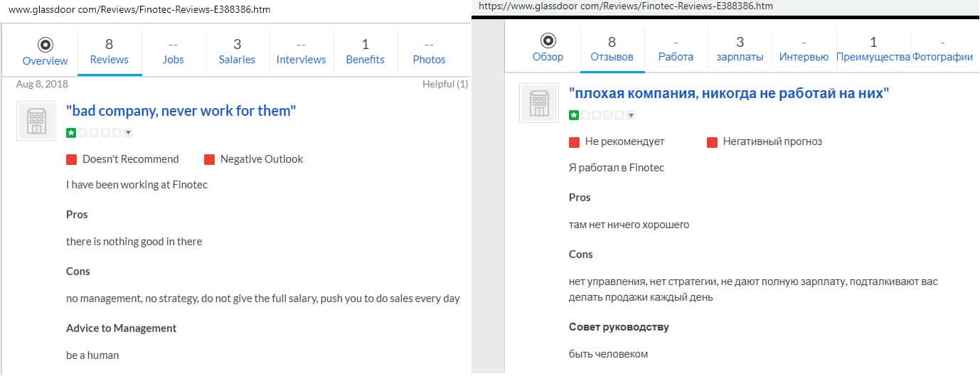
Task: Click "там нет ничего хорошего" text
Action: [x=629, y=225]
